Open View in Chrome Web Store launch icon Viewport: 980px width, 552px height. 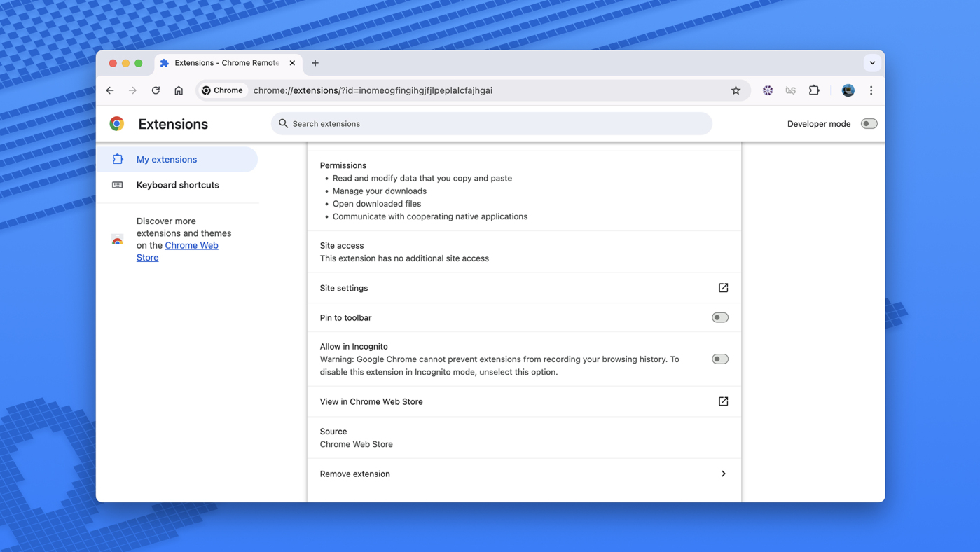pyautogui.click(x=723, y=401)
